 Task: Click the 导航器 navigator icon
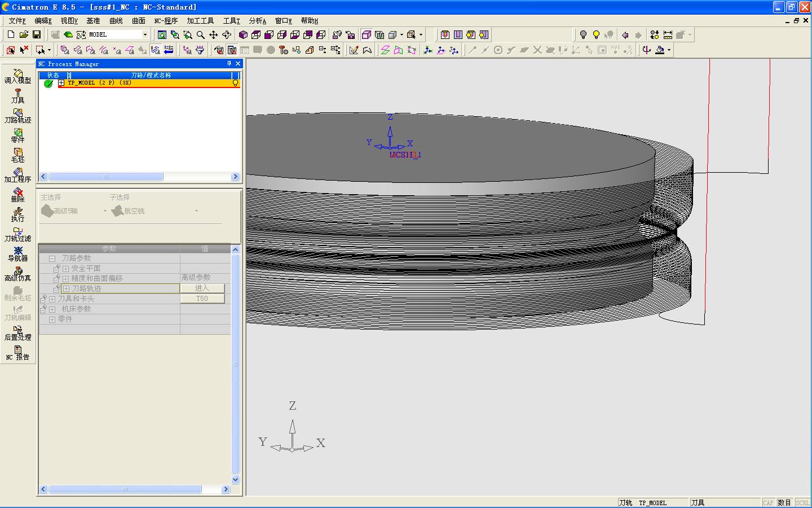point(17,253)
